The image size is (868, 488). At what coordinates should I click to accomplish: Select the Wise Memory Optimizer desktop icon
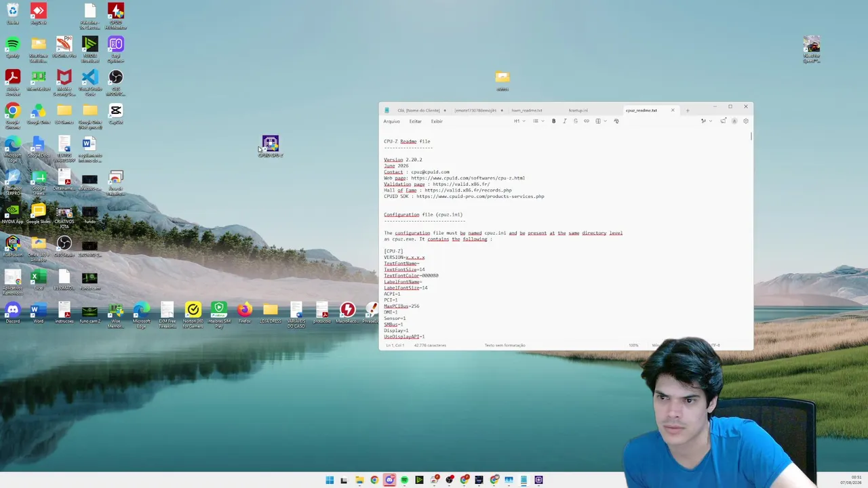coord(116,314)
